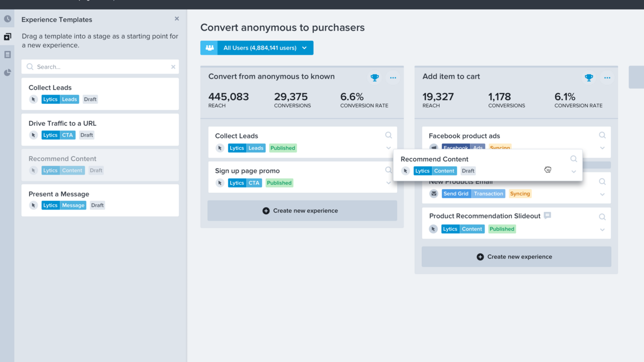Open the history panel from the left sidebar
The height and width of the screenshot is (362, 644).
[x=8, y=18]
